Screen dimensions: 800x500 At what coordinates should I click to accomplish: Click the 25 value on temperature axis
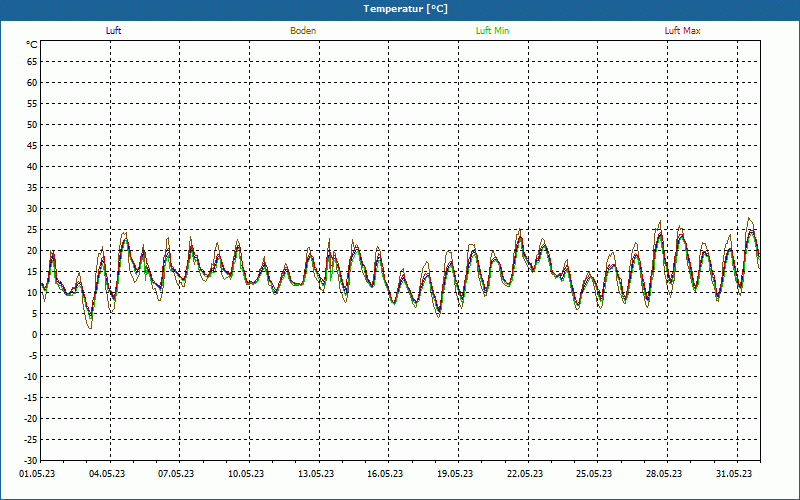pyautogui.click(x=32, y=230)
